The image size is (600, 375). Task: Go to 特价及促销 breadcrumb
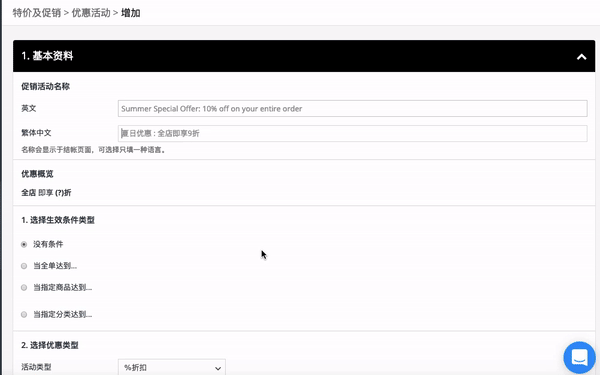37,13
